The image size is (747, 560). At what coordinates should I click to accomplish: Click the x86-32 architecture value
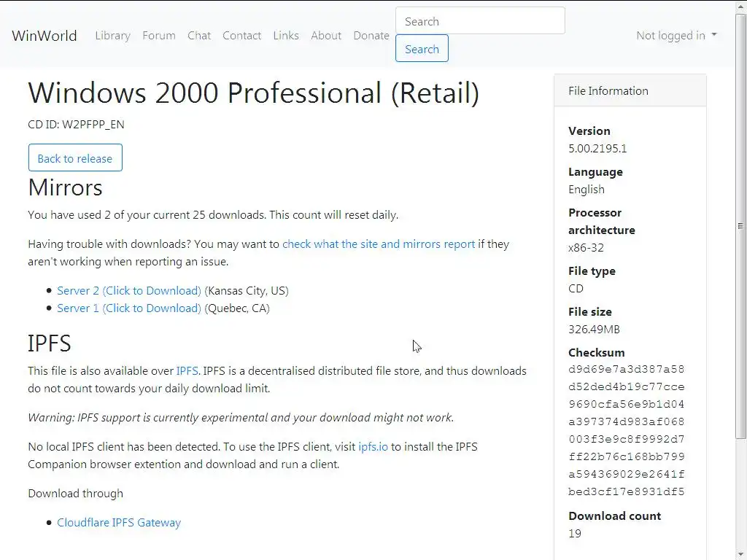click(x=586, y=248)
